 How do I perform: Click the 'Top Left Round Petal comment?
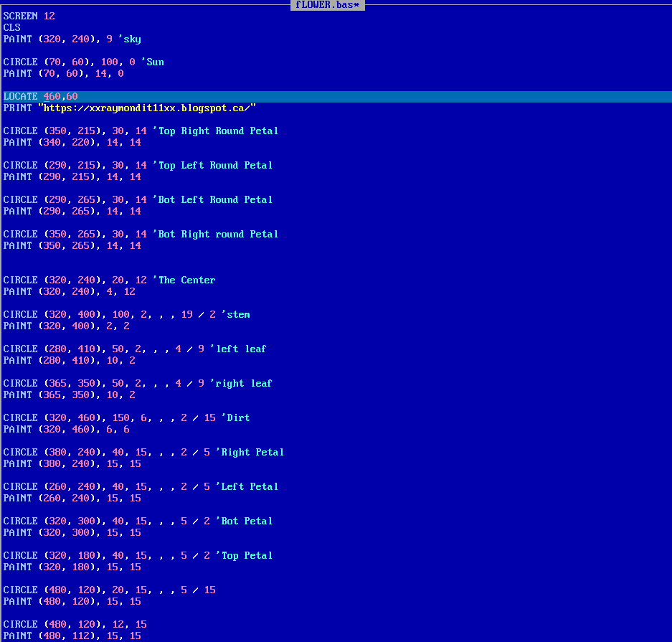pos(212,165)
